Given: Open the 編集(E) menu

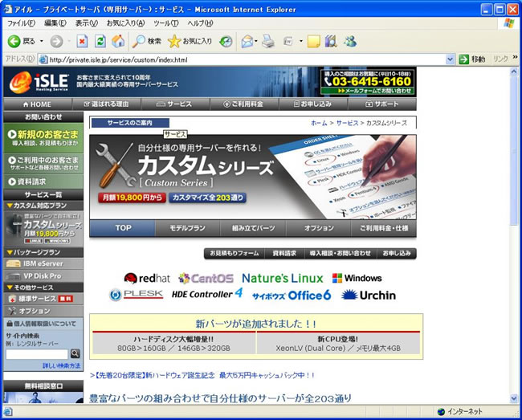Looking at the screenshot, I should (x=55, y=23).
